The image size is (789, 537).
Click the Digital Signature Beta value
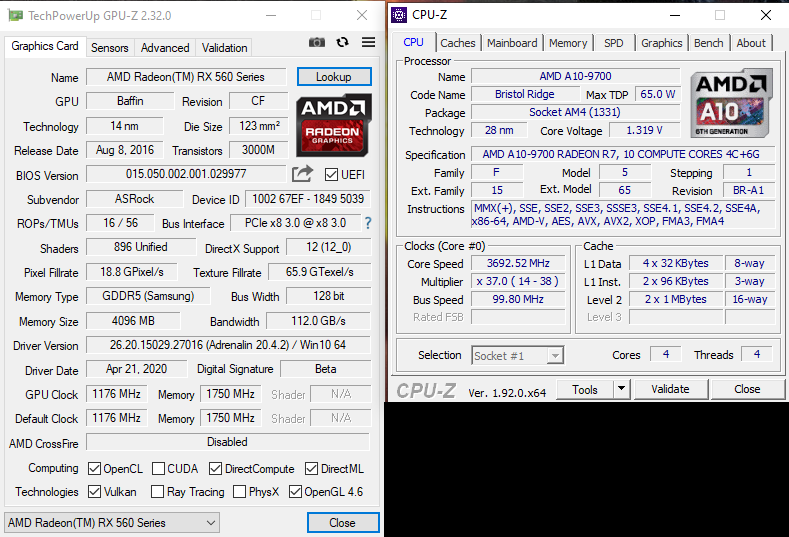pyautogui.click(x=326, y=369)
